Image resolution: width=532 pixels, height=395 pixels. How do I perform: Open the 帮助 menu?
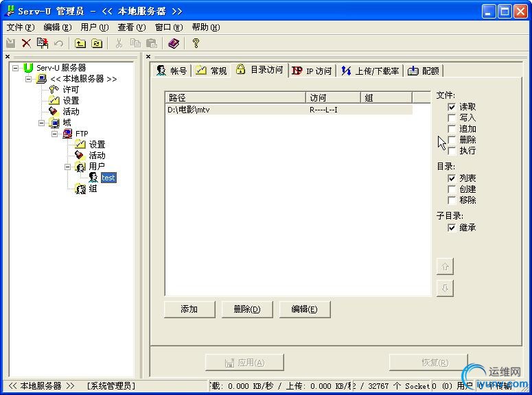[206, 27]
